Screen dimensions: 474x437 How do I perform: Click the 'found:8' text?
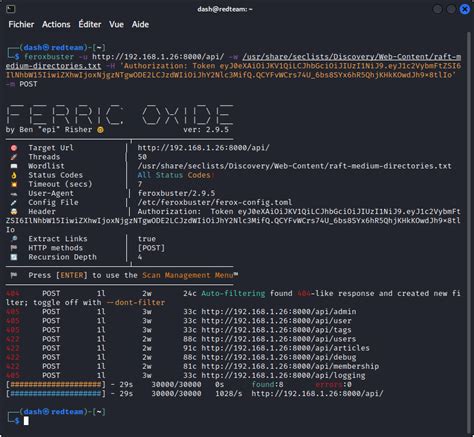coord(267,385)
